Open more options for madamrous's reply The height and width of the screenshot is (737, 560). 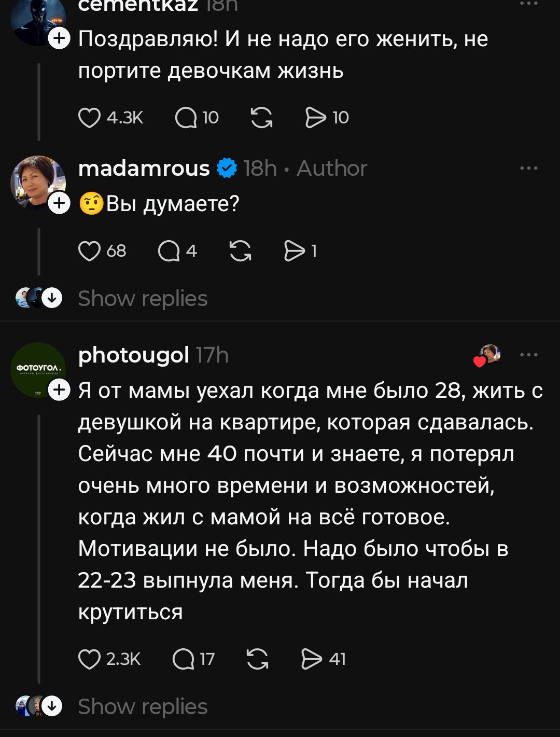coord(528,168)
